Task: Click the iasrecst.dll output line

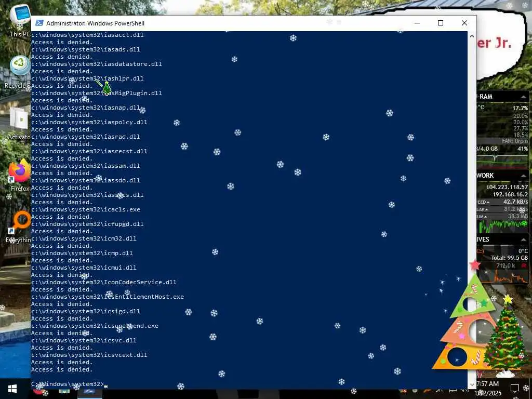Action: point(89,151)
